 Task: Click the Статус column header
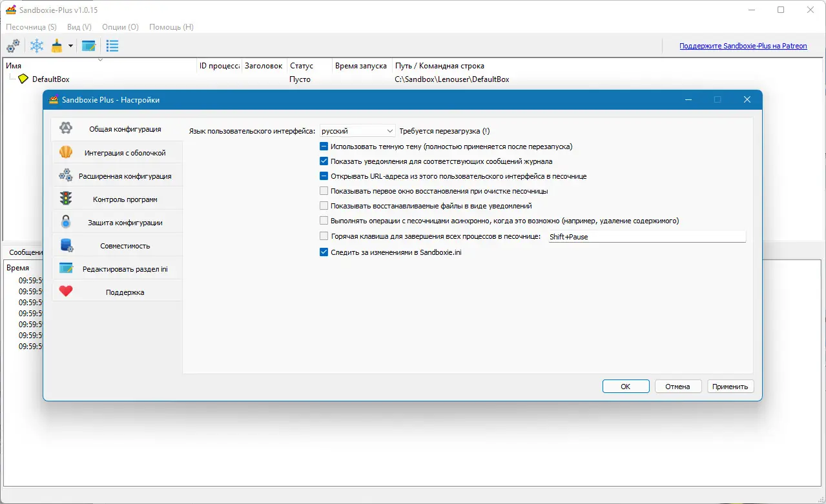click(x=310, y=65)
